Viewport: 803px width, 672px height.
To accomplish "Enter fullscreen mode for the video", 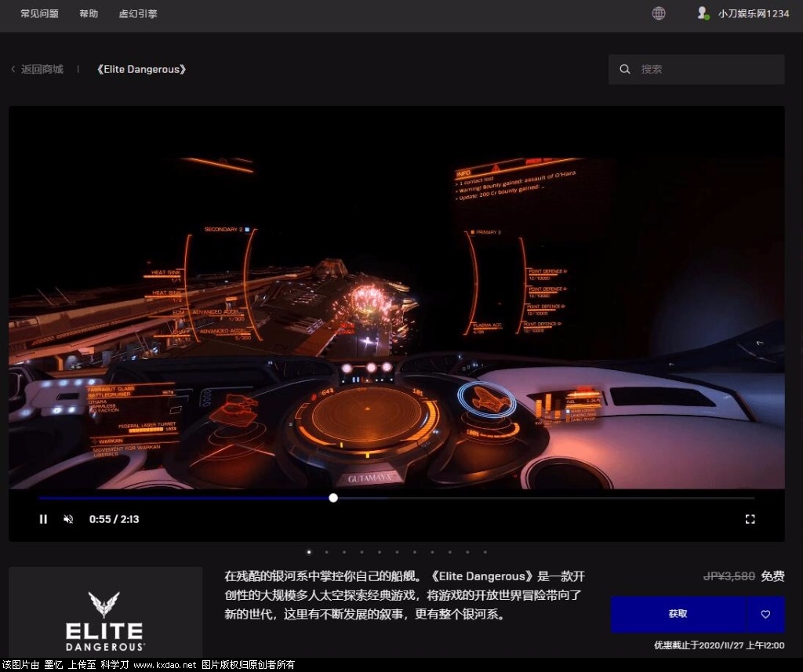I will [750, 519].
